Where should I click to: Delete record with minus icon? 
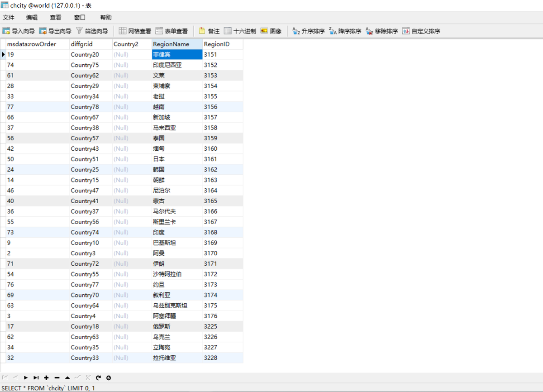pyautogui.click(x=57, y=378)
